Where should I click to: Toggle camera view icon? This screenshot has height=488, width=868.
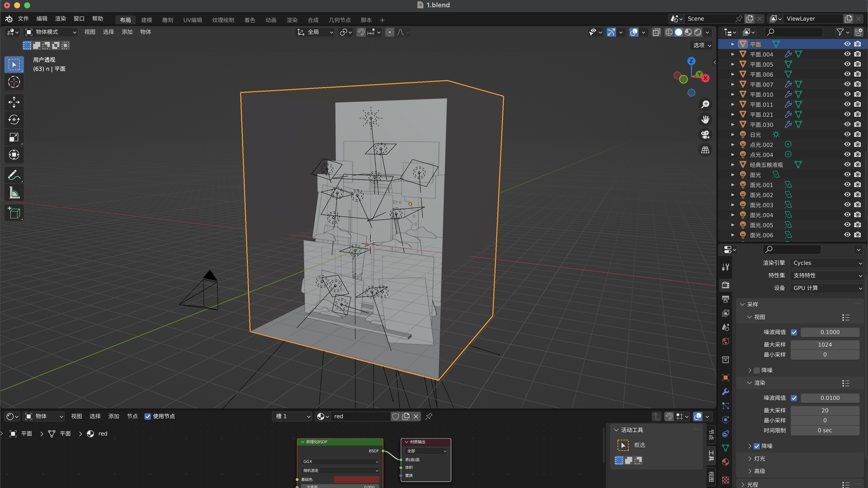tap(705, 135)
